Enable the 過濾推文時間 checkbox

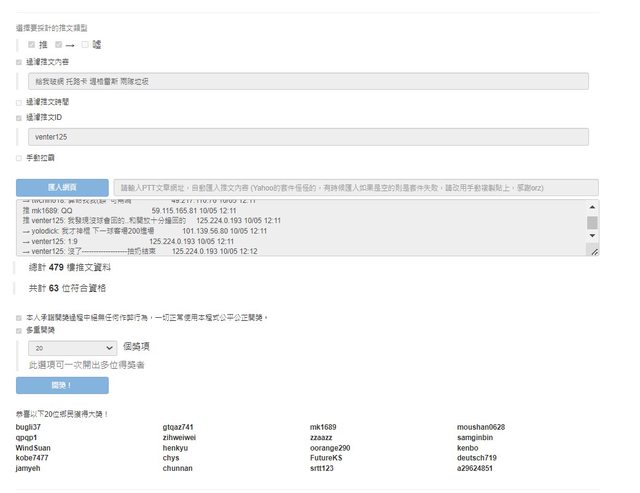[19, 102]
